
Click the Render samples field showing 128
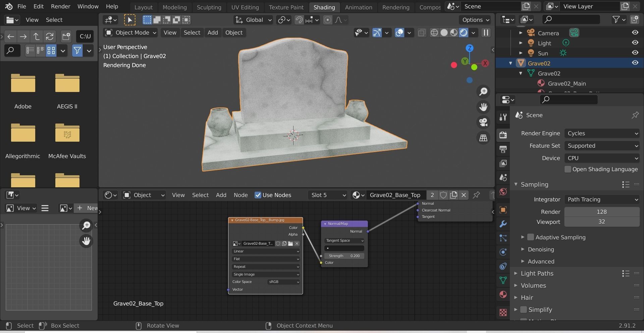coord(602,212)
